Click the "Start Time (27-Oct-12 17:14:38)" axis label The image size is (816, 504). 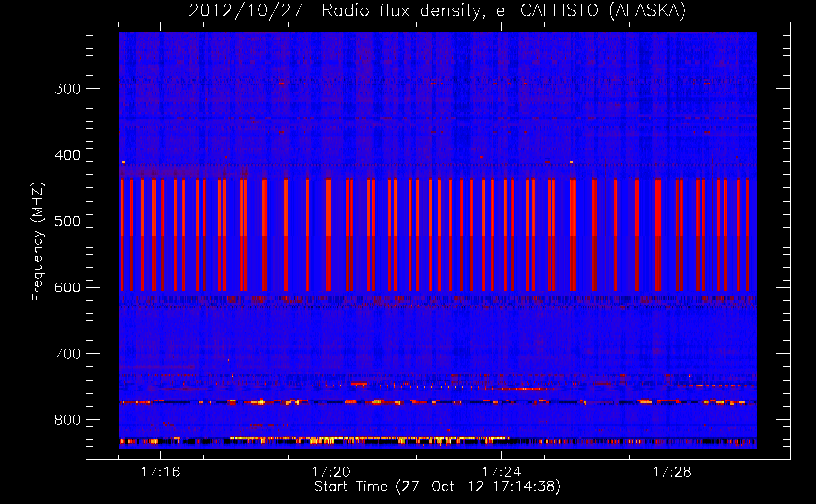(437, 487)
